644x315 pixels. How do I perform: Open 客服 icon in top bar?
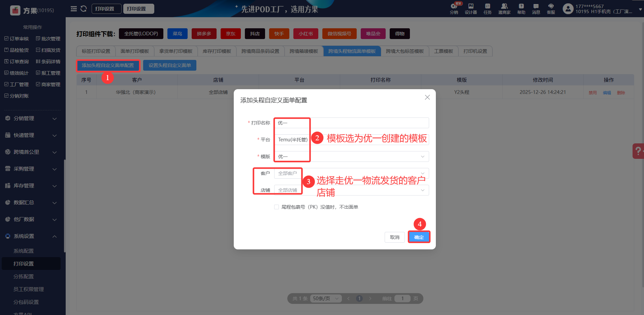tap(551, 9)
